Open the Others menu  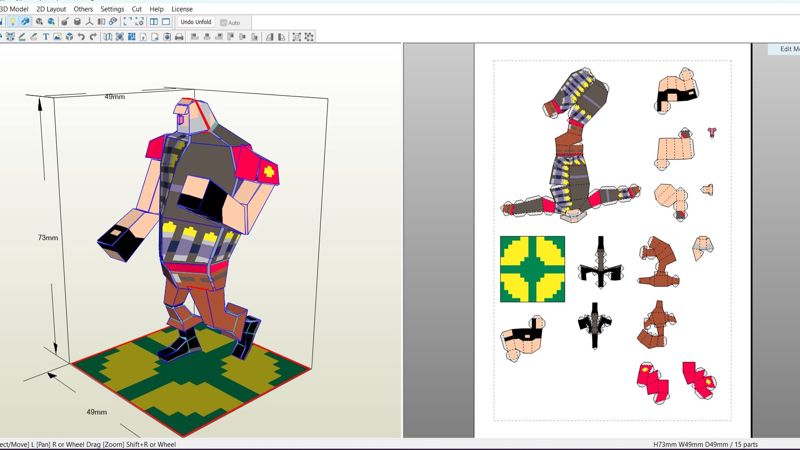point(83,9)
